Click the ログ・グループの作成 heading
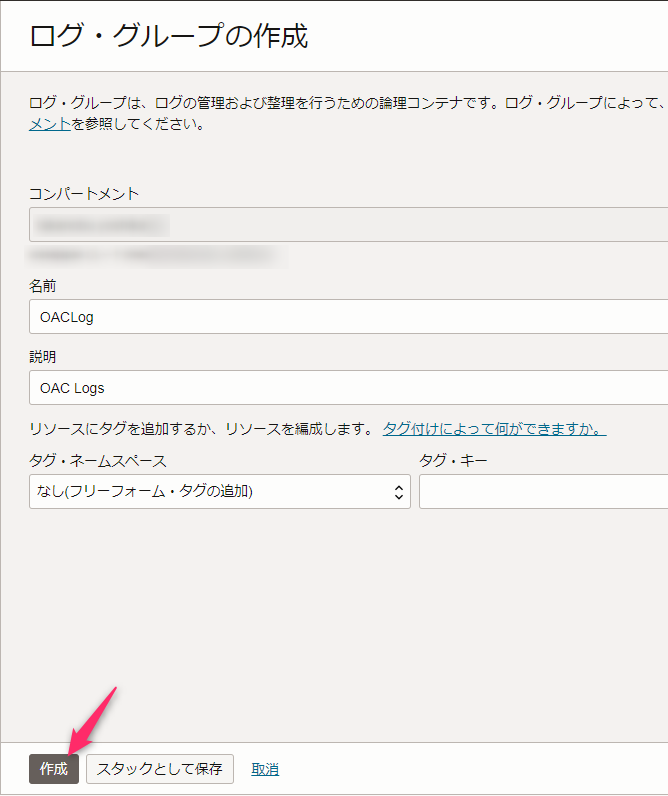Screen dimensions: 668x796 click(x=169, y=36)
